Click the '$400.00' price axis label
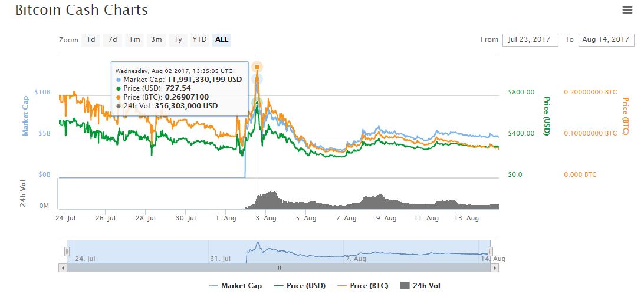Screen dimensions: 644x294 [521, 133]
